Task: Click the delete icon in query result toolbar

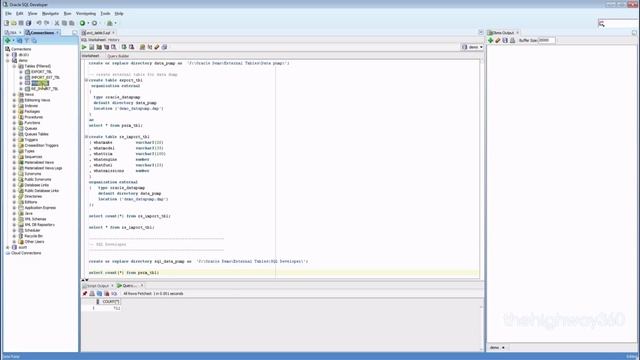Action: (107, 293)
